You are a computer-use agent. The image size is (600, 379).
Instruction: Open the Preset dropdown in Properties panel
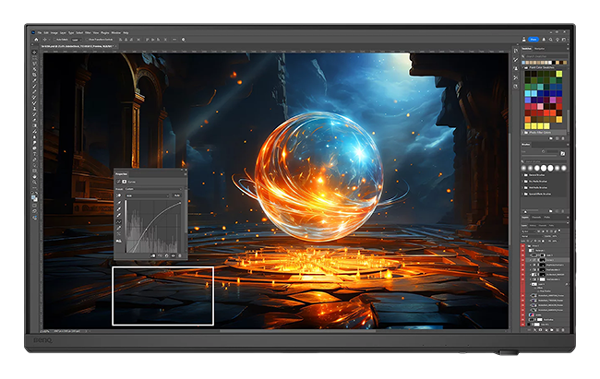click(x=153, y=189)
